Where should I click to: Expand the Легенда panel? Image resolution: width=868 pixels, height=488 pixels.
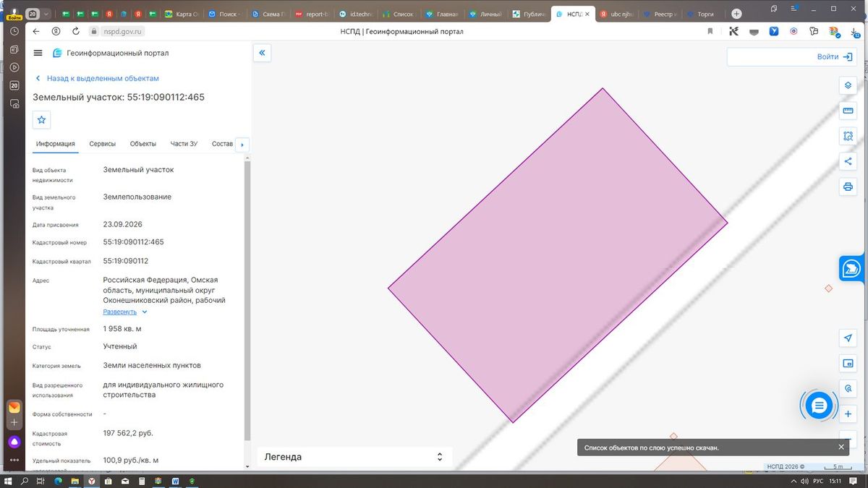coord(354,457)
